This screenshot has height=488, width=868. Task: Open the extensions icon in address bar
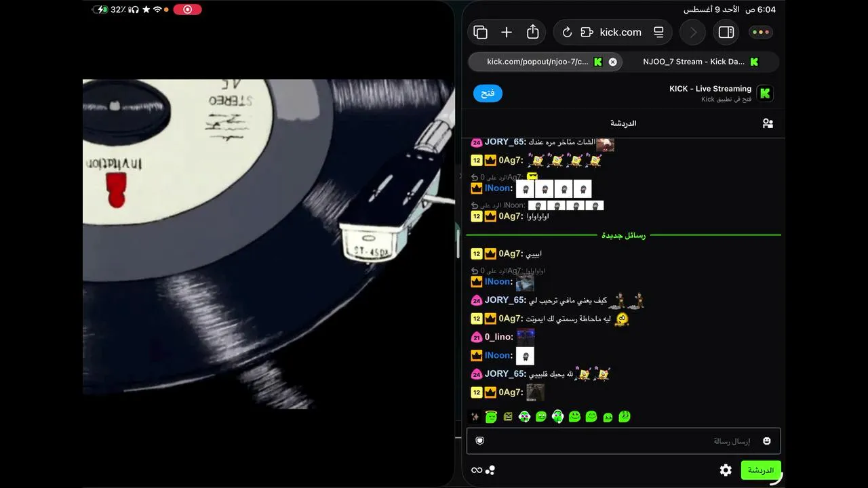coord(587,32)
